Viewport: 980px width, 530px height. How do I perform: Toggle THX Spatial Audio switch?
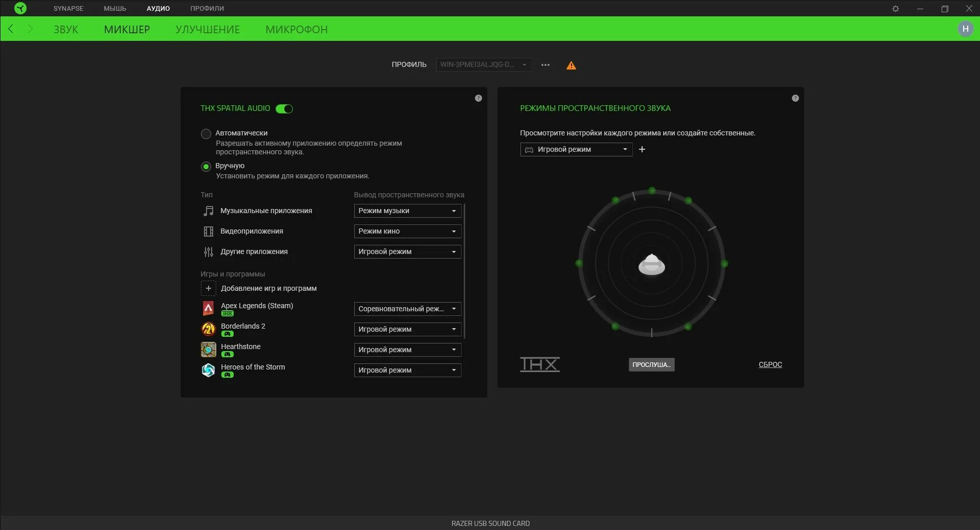click(x=284, y=108)
